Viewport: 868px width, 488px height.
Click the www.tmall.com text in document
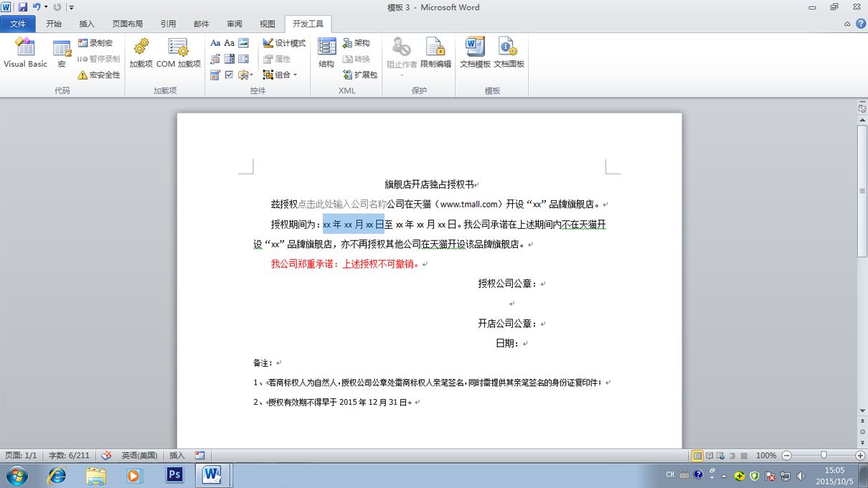(468, 204)
